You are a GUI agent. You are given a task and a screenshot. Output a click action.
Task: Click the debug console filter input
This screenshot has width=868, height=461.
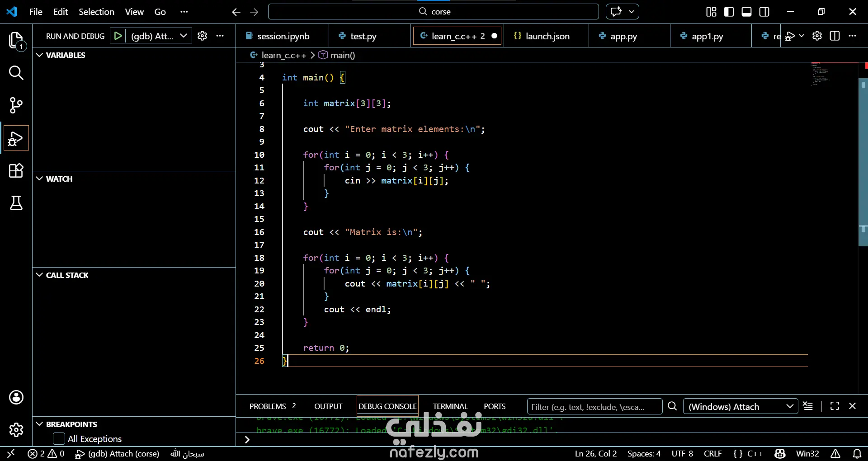[x=595, y=407]
